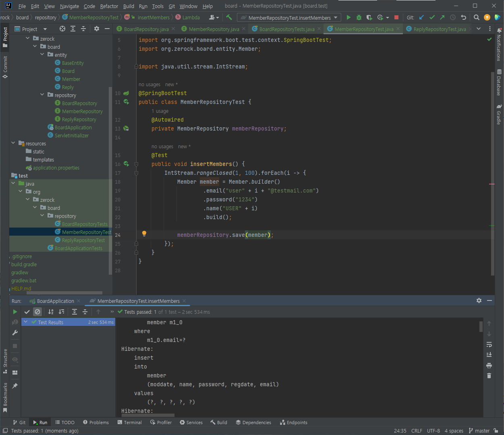
Task: Toggle read-only lock in status bar
Action: [496, 431]
